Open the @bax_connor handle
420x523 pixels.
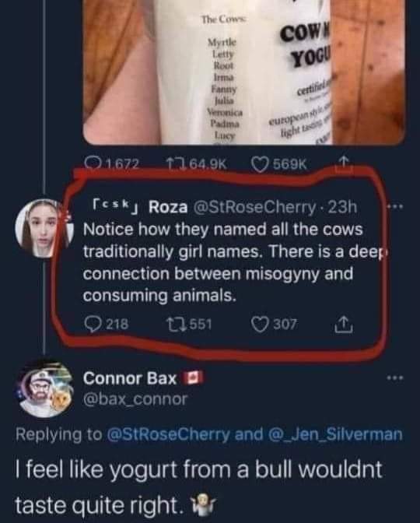(x=135, y=399)
